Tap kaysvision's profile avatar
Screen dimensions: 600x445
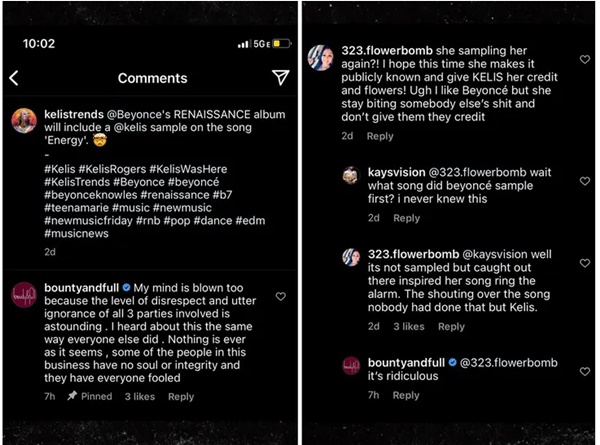[351, 174]
